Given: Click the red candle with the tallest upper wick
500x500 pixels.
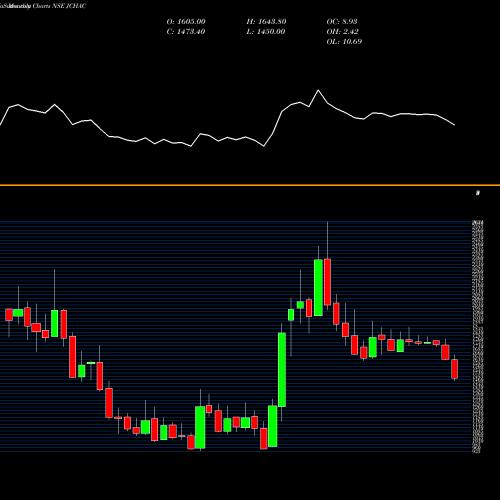Looking at the screenshot, I should pos(328,282).
